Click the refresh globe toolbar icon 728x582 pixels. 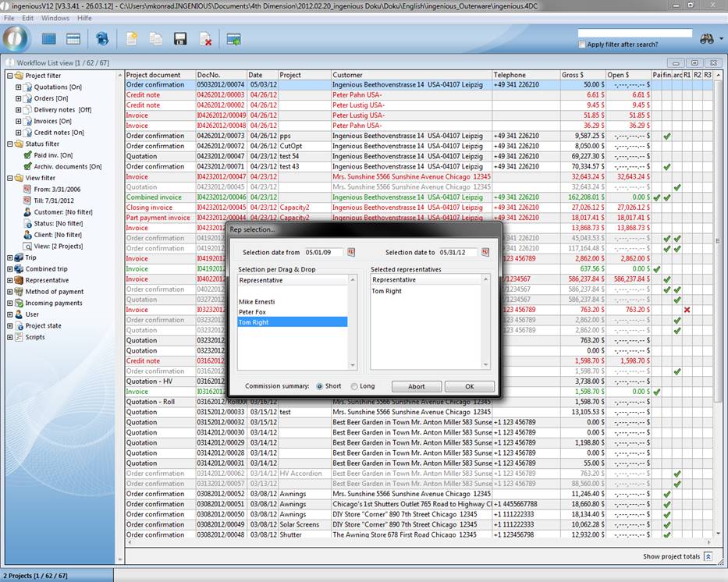click(102, 39)
